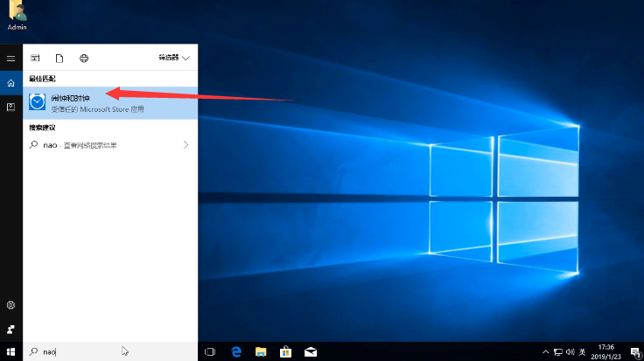
Task: Expand the 'nao' web search suggestion arrow
Action: 185,145
